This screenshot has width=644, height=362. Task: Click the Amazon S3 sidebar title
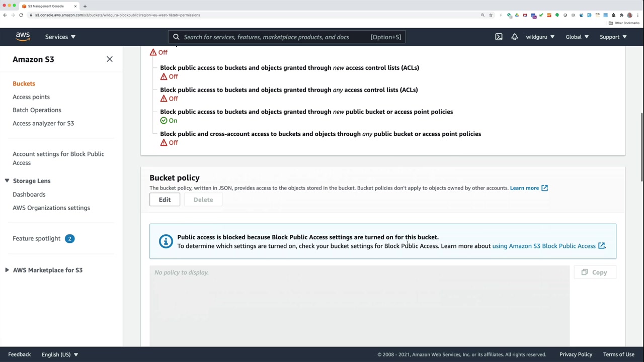33,59
